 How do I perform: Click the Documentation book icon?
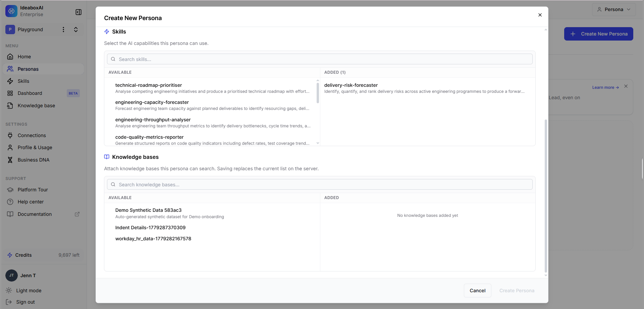click(10, 214)
